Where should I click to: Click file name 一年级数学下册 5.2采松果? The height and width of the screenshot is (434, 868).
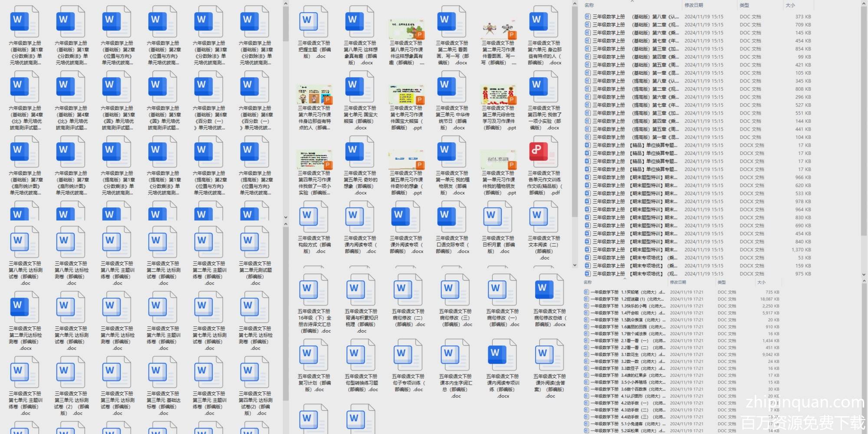tap(628, 431)
